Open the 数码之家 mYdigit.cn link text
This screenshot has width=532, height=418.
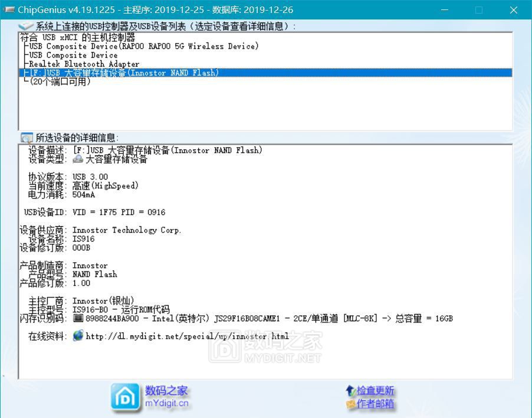pos(166,397)
